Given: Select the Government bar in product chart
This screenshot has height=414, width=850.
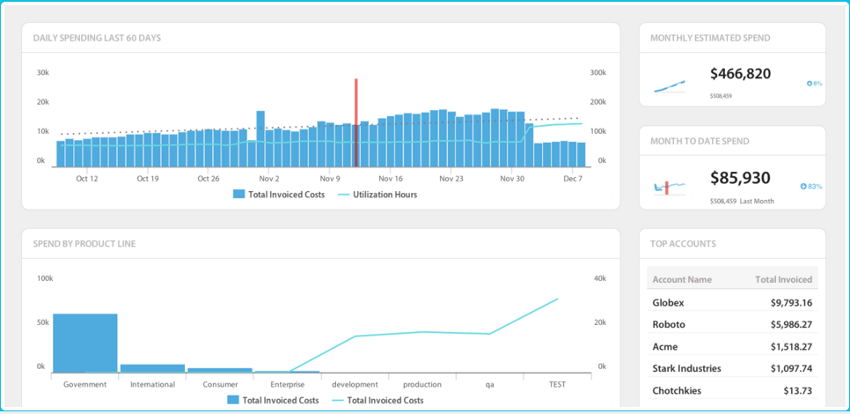Looking at the screenshot, I should [x=85, y=343].
